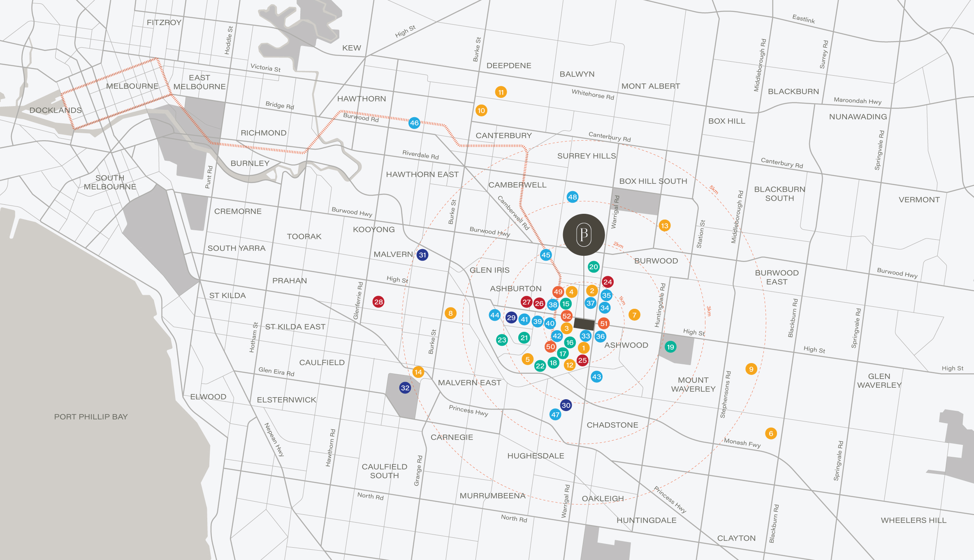Click the PORT PHILLIP BAY label
The image size is (974, 560).
click(x=91, y=417)
